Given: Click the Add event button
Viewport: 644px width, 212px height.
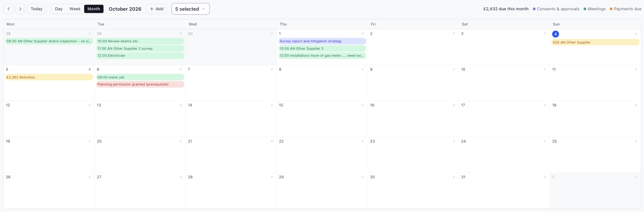Looking at the screenshot, I should point(156,9).
